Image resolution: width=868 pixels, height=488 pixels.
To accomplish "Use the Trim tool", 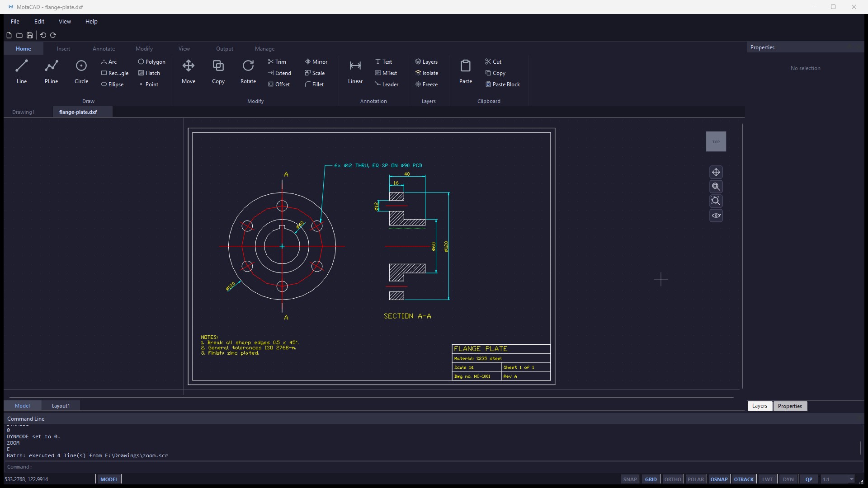I will click(x=277, y=62).
